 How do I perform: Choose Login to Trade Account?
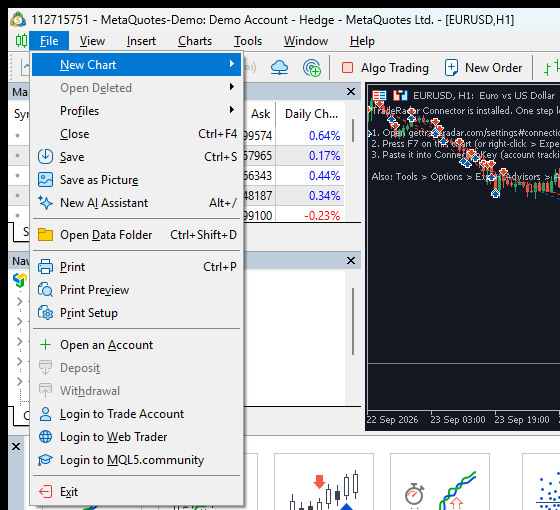click(x=136, y=414)
